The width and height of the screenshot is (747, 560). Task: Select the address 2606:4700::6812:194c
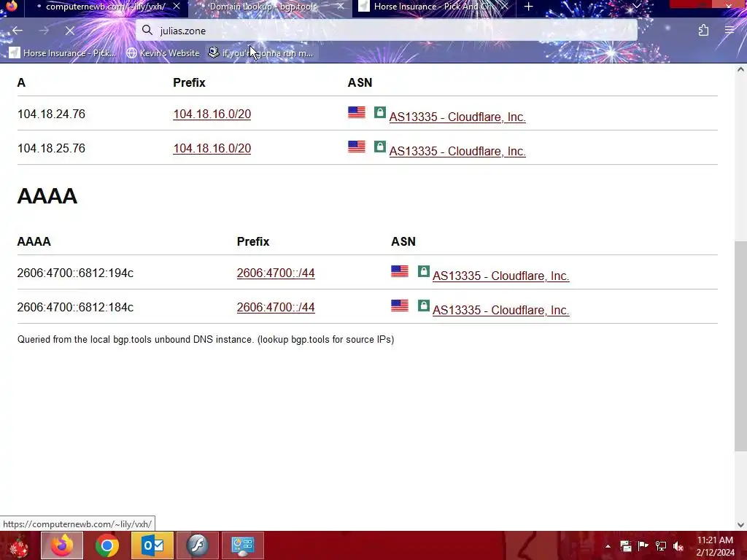click(75, 273)
